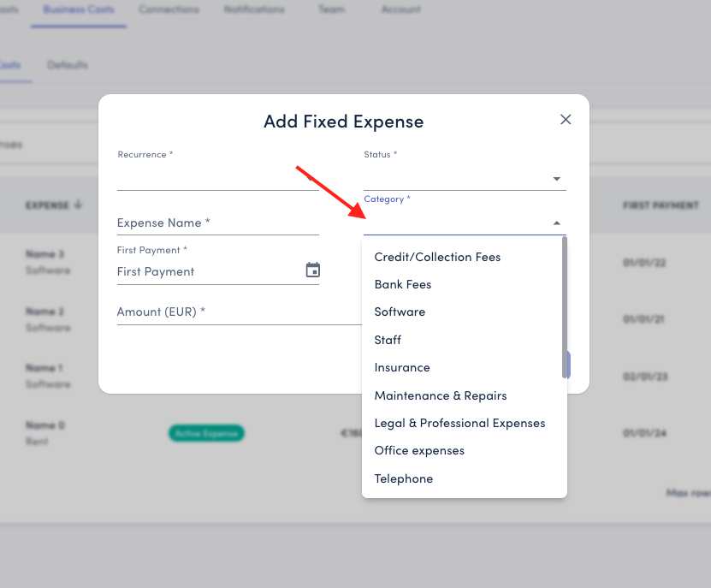Viewport: 711px width, 588px height.
Task: Select Telephone from the list
Action: (x=404, y=478)
